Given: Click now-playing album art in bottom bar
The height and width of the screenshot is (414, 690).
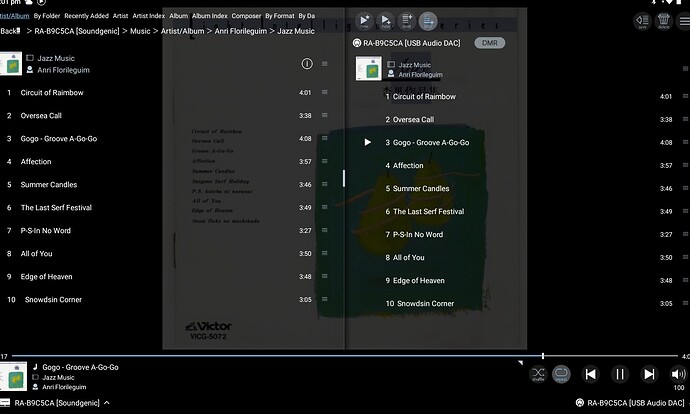Looking at the screenshot, I should pos(13,376).
